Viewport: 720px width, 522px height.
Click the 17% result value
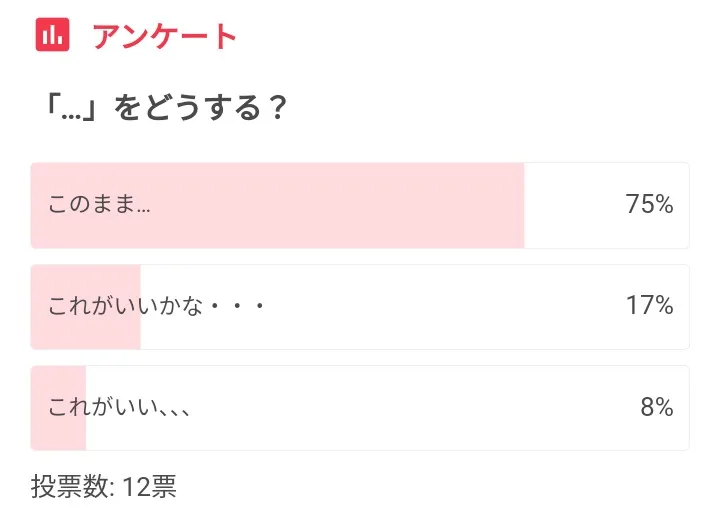pyautogui.click(x=649, y=306)
